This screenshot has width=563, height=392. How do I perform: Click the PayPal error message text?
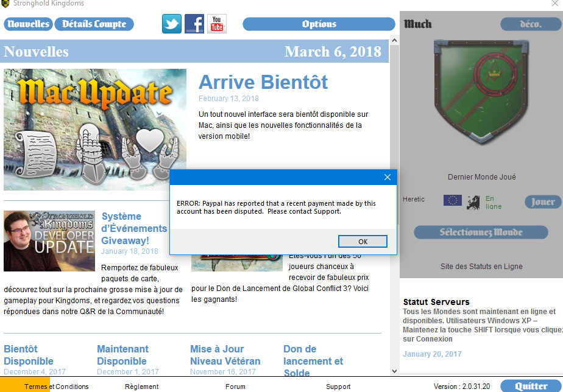tap(276, 208)
